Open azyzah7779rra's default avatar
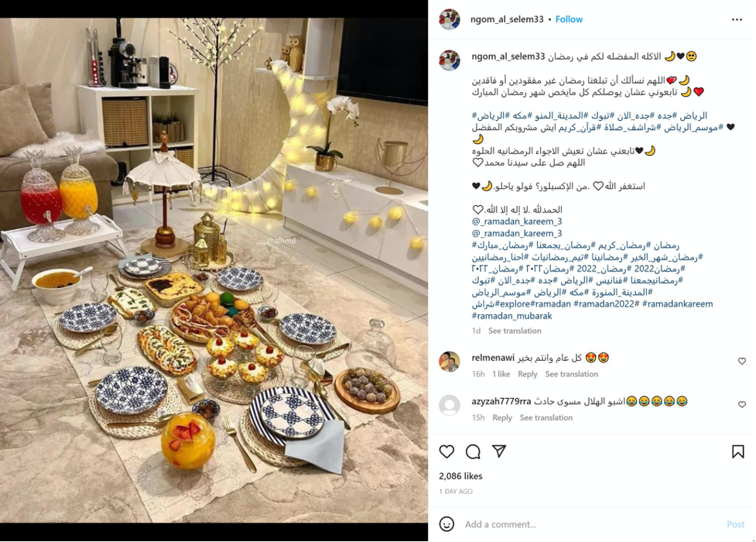Screen dimensions: 756x542 pos(450,405)
